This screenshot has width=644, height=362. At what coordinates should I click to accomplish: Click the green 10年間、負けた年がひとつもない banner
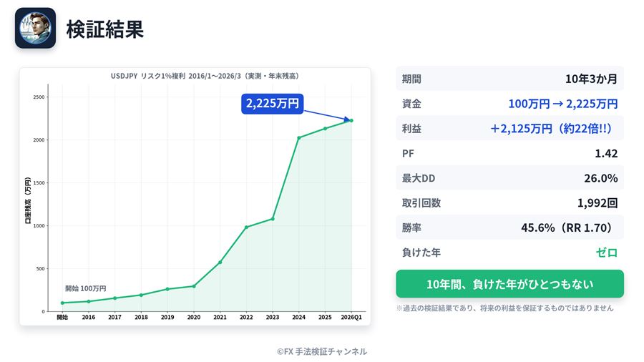pos(509,283)
